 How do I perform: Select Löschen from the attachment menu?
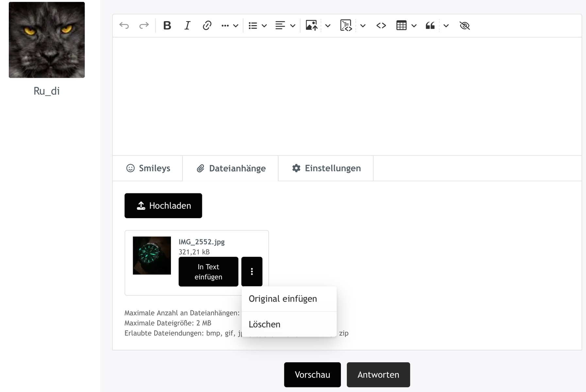click(264, 324)
